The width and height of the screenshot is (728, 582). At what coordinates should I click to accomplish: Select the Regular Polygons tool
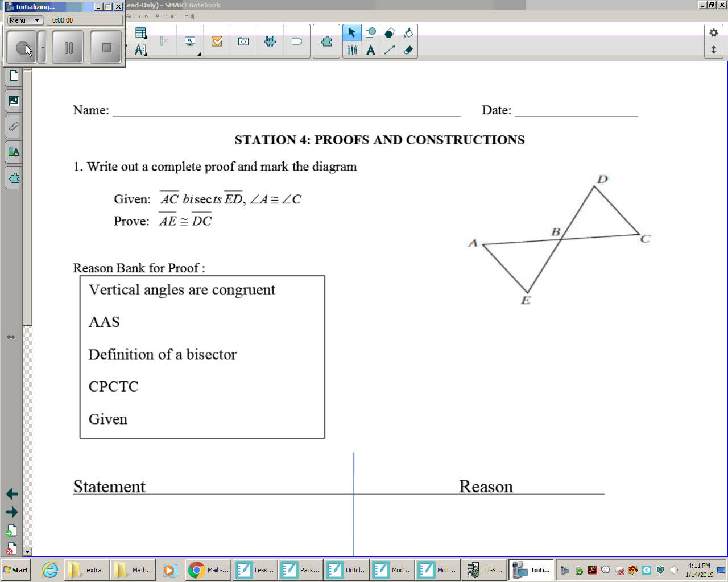(390, 33)
